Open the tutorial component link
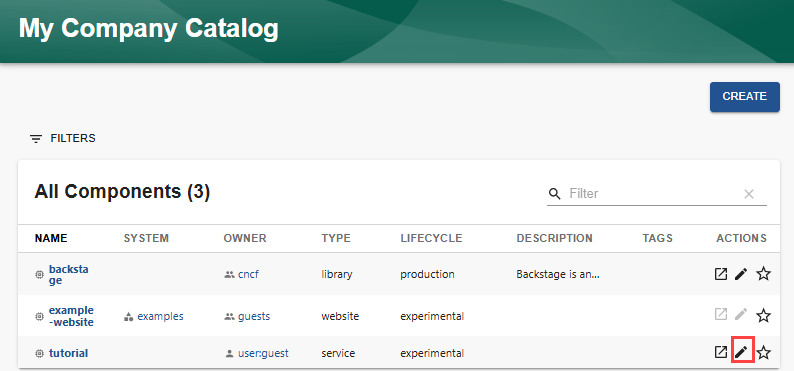The width and height of the screenshot is (794, 371). pyautogui.click(x=68, y=353)
